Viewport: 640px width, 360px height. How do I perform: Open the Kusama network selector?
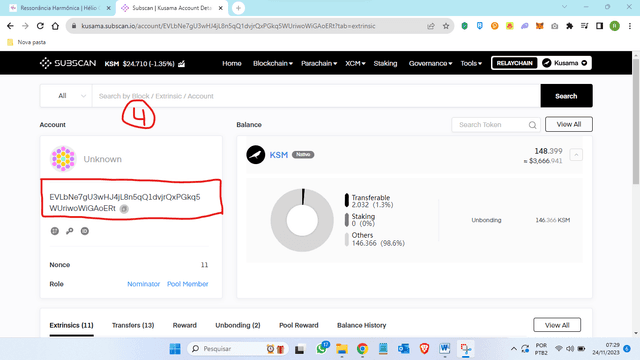pyautogui.click(x=565, y=63)
